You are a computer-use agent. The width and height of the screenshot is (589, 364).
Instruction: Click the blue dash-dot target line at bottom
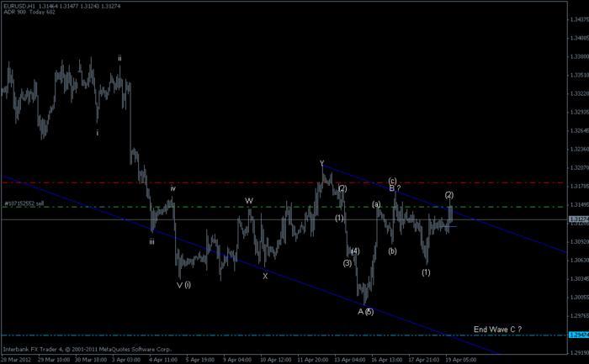click(252, 335)
